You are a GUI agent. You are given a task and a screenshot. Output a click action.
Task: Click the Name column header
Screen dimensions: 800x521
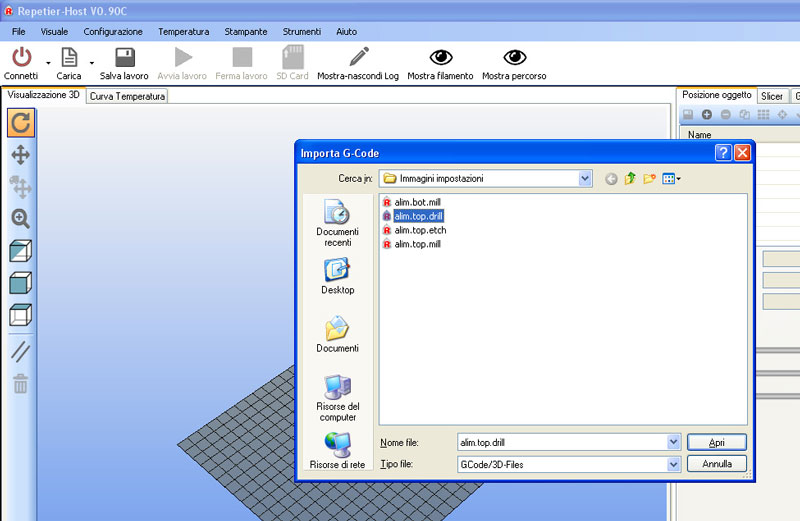click(x=699, y=135)
